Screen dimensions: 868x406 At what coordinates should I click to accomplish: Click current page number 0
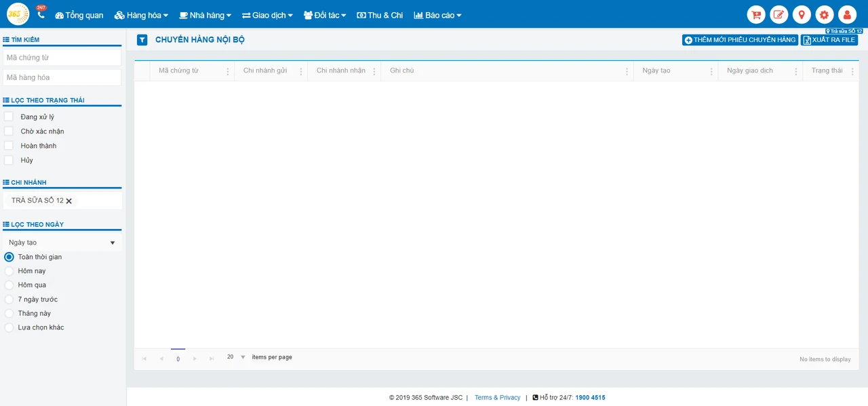pos(178,359)
